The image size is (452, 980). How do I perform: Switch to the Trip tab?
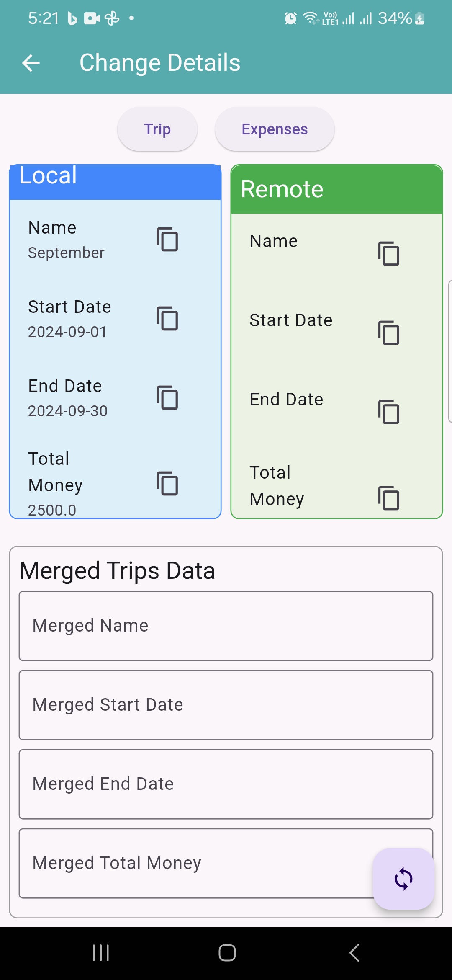click(157, 129)
